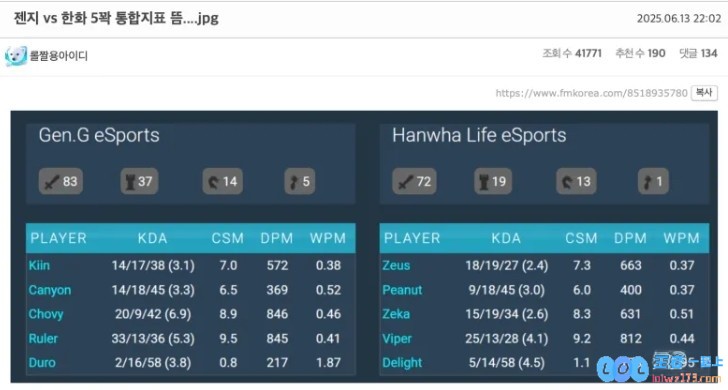
Task: Select player Canyon in Gen.G table
Action: click(x=50, y=290)
